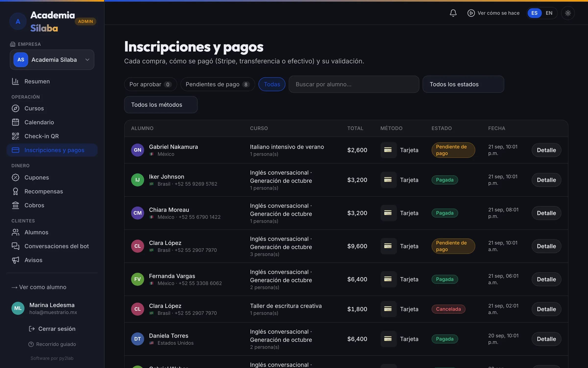Click the Cupones percent badge icon

[15, 177]
